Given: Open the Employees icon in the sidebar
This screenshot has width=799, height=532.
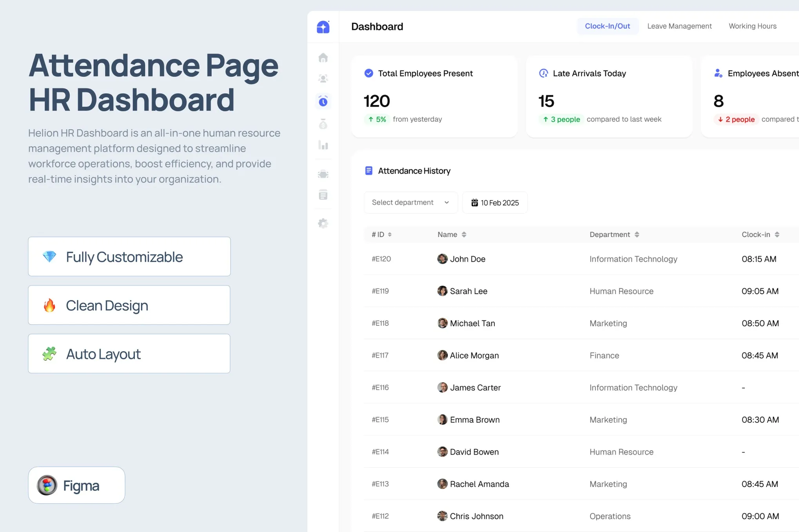Looking at the screenshot, I should (323, 79).
